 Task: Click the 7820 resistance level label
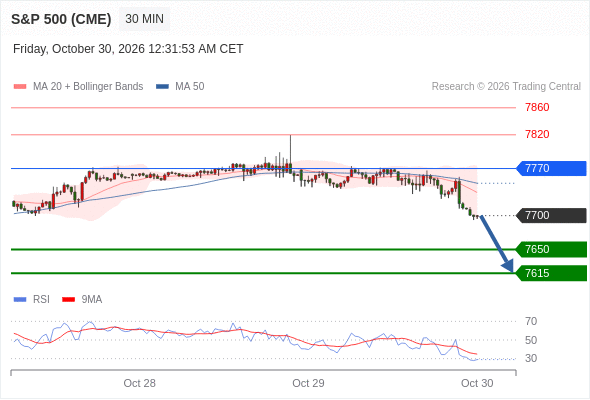click(x=537, y=134)
